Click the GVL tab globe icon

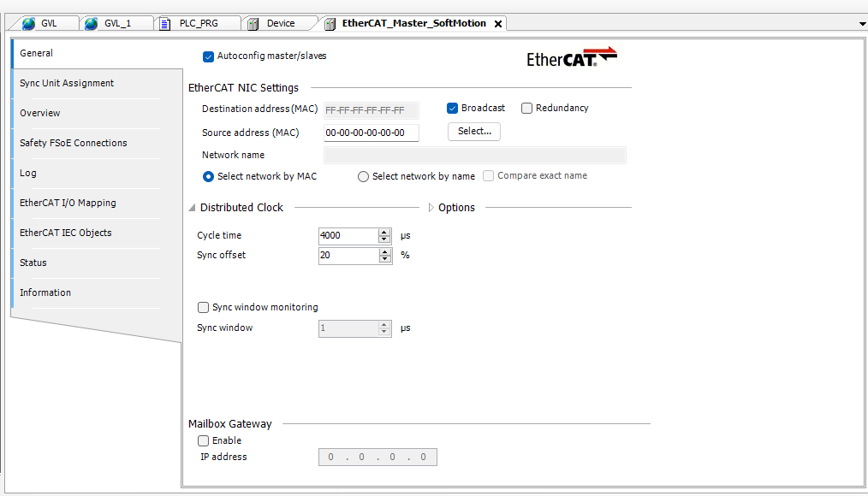(29, 24)
